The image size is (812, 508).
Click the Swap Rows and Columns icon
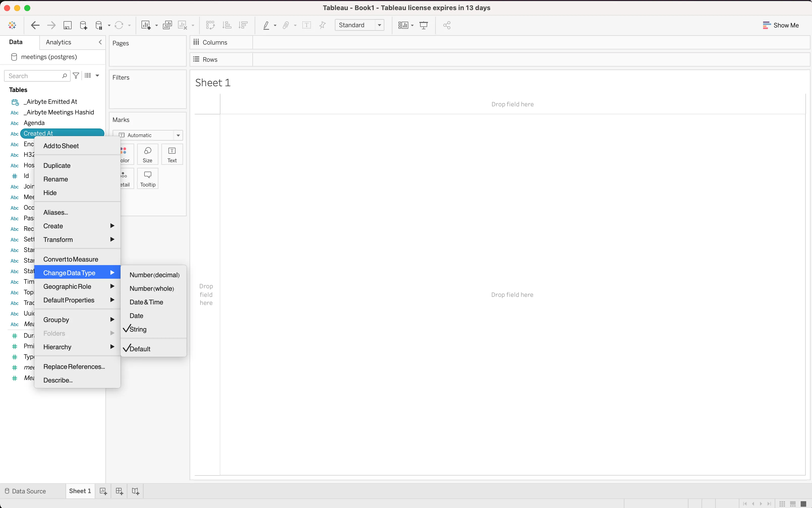pos(210,25)
